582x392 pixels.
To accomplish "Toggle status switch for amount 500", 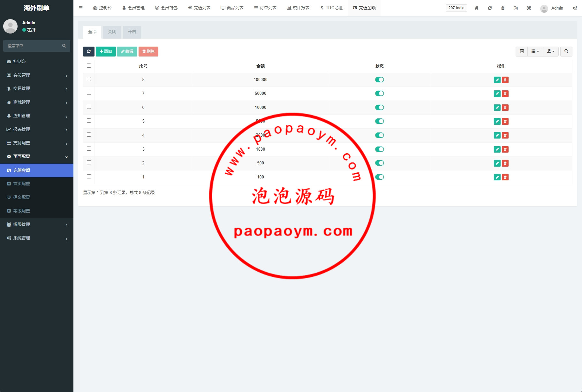I will pos(379,163).
